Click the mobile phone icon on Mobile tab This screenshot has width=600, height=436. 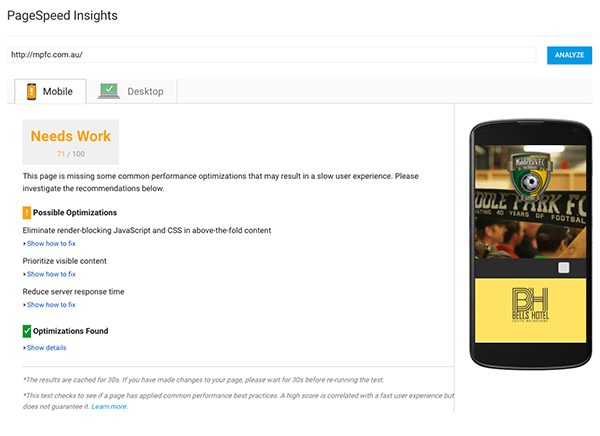[x=31, y=91]
